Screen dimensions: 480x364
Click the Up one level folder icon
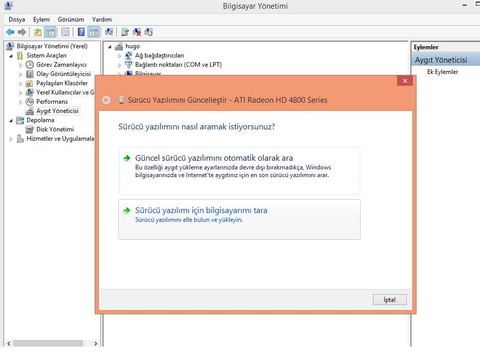tap(38, 32)
